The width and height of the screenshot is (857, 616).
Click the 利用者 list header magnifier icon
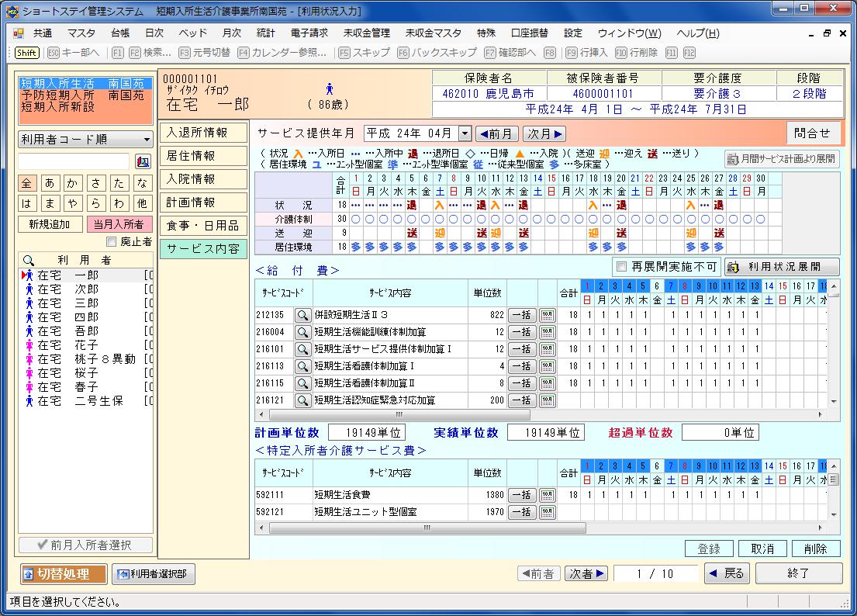point(29,261)
